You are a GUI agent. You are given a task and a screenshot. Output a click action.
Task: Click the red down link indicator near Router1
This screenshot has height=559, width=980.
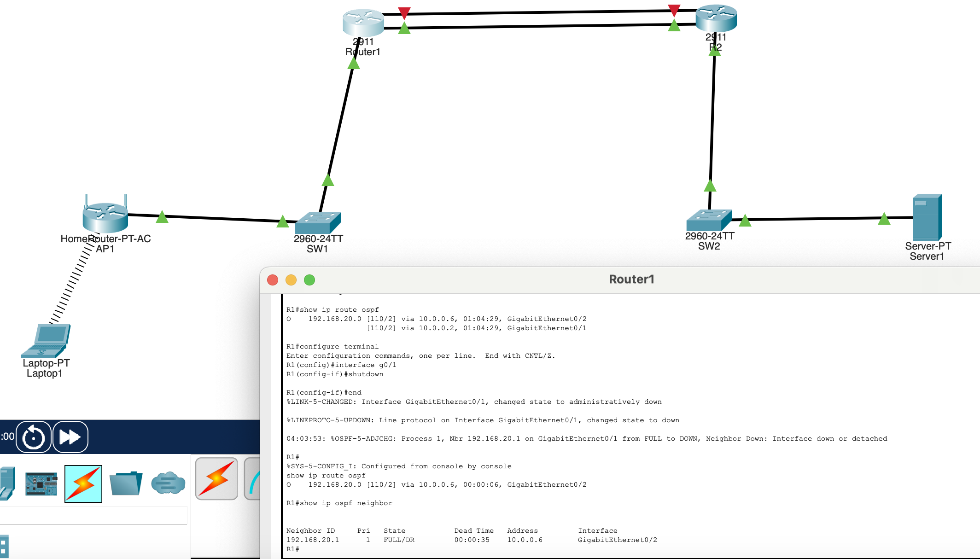404,13
